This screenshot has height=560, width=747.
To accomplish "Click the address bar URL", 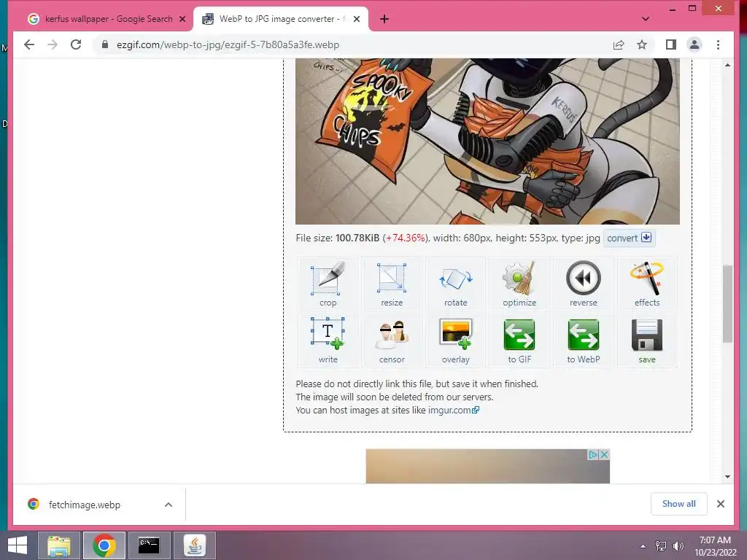I will 228,44.
